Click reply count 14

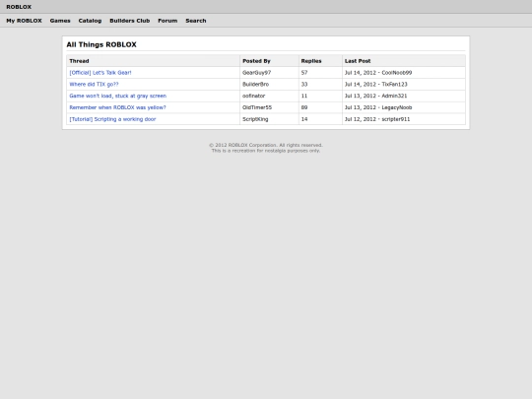[x=304, y=119]
